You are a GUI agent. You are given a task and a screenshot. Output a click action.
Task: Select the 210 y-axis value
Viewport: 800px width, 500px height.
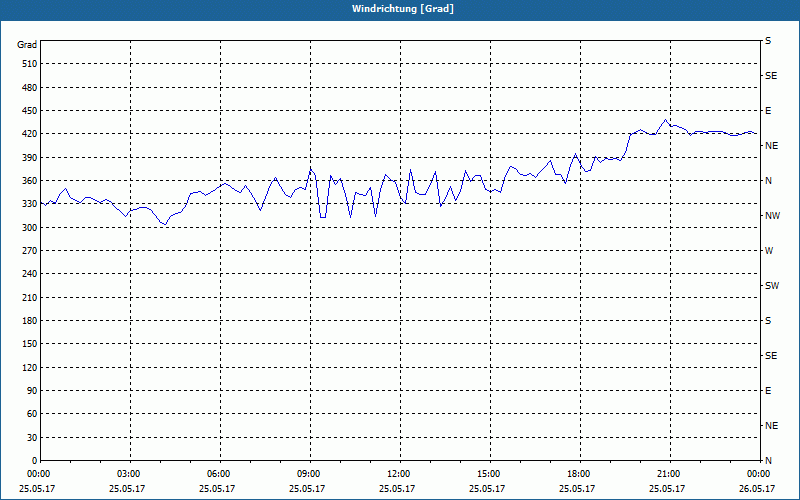pyautogui.click(x=30, y=297)
